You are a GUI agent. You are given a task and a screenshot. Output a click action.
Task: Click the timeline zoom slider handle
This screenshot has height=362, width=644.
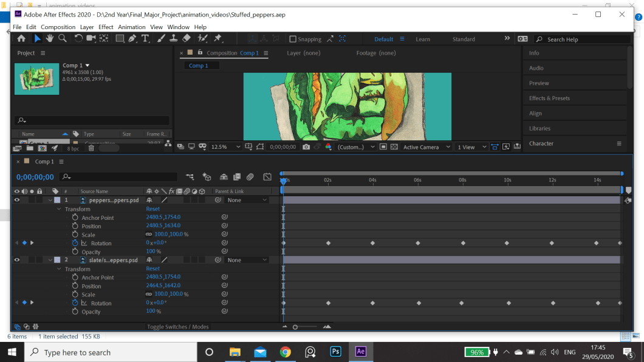coord(295,327)
